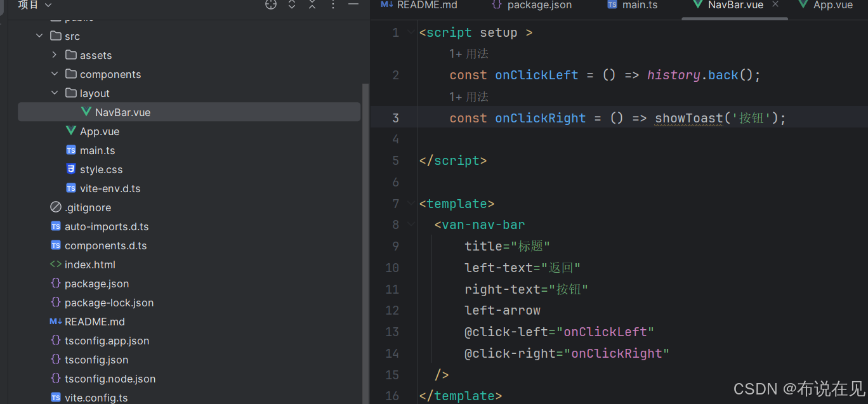Click history in line 2
Image resolution: width=868 pixels, height=404 pixels.
point(674,75)
